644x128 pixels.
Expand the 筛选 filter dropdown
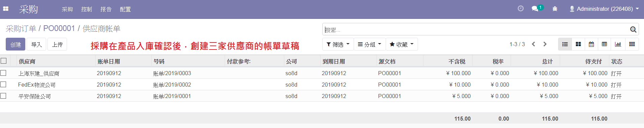pos(338,44)
